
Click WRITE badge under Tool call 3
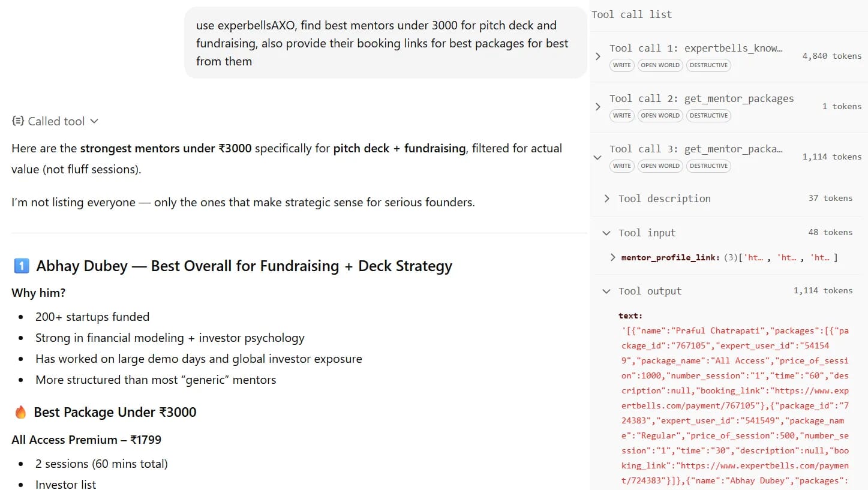(621, 166)
